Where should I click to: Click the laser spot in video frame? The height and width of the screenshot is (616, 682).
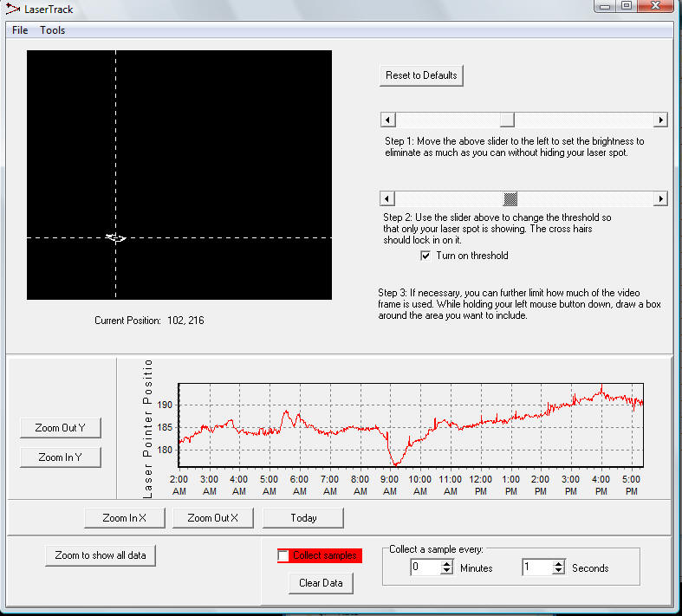[115, 237]
